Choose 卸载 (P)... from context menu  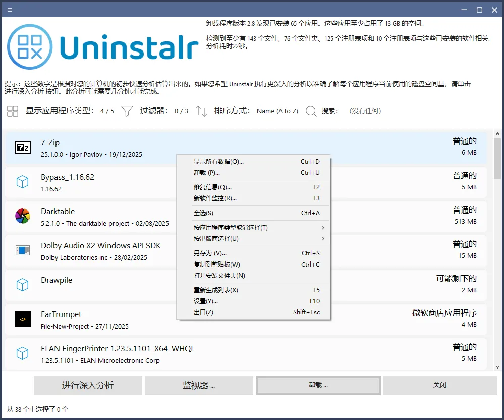(x=254, y=173)
